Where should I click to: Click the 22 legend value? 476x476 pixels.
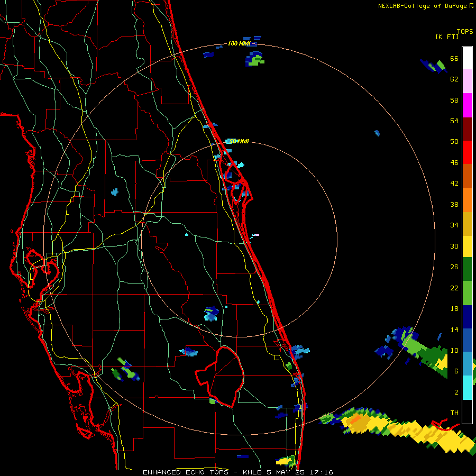coord(454,288)
